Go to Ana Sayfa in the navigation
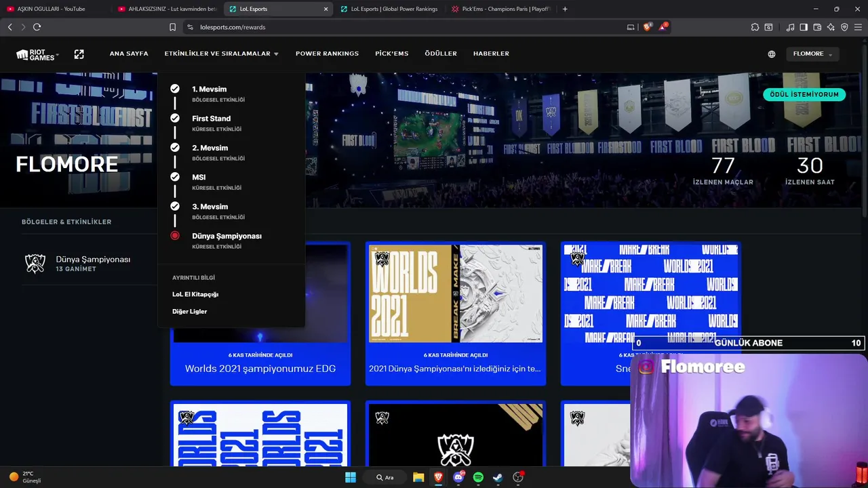The image size is (868, 488). (x=129, y=54)
